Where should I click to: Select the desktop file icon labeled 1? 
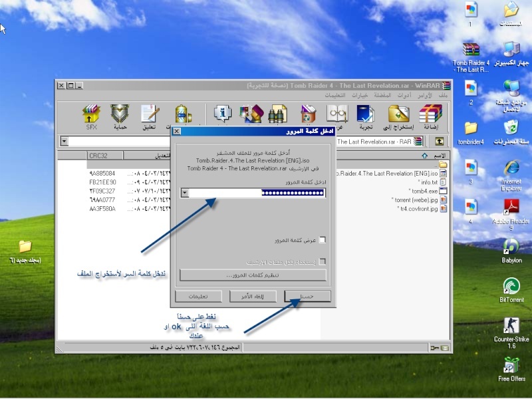click(x=471, y=14)
